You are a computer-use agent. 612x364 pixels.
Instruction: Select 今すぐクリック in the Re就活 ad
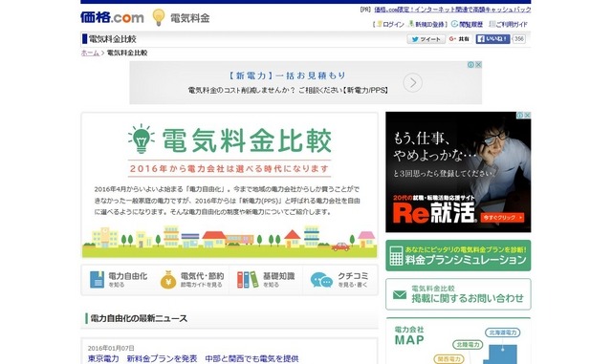point(502,218)
